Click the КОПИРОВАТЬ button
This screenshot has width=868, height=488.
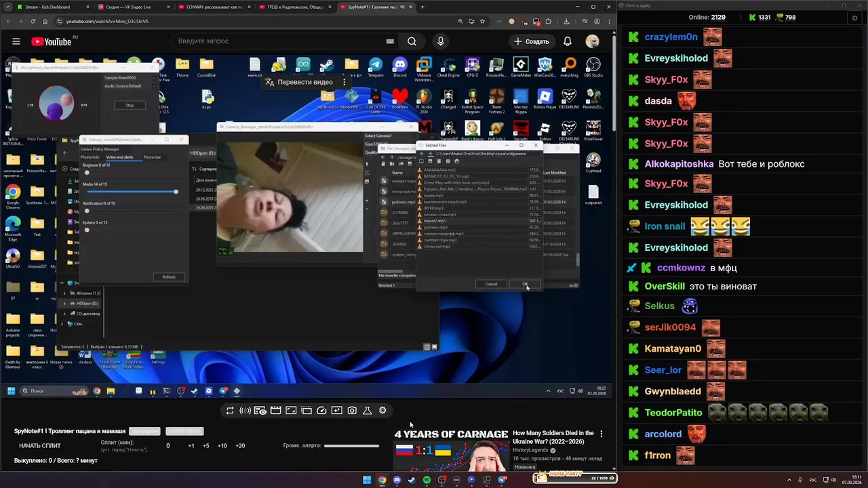click(x=184, y=431)
